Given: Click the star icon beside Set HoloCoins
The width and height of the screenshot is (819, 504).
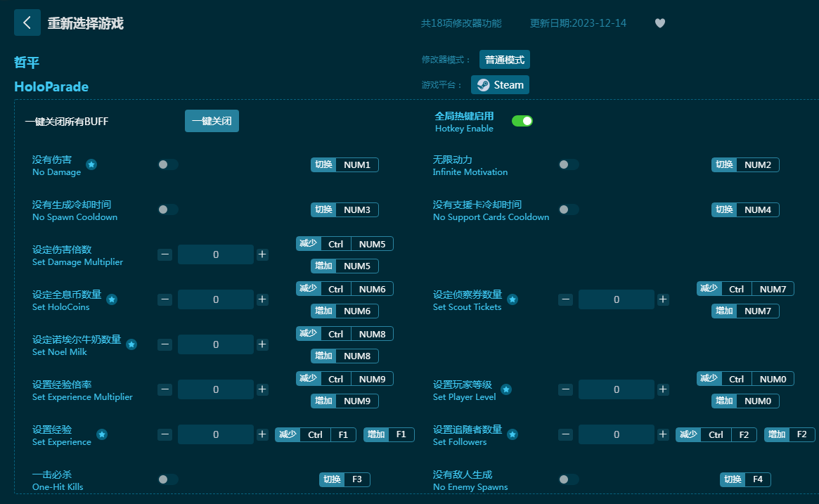Looking at the screenshot, I should tap(112, 299).
